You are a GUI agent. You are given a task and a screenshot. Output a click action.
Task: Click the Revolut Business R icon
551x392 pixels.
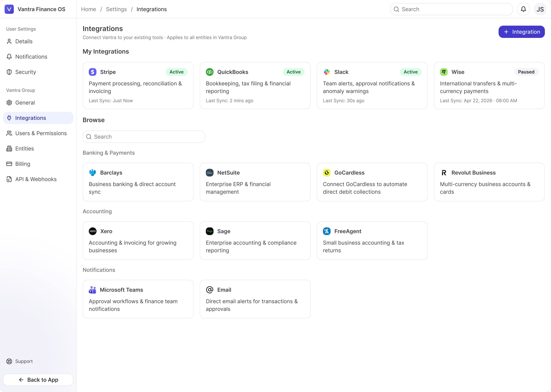point(444,173)
